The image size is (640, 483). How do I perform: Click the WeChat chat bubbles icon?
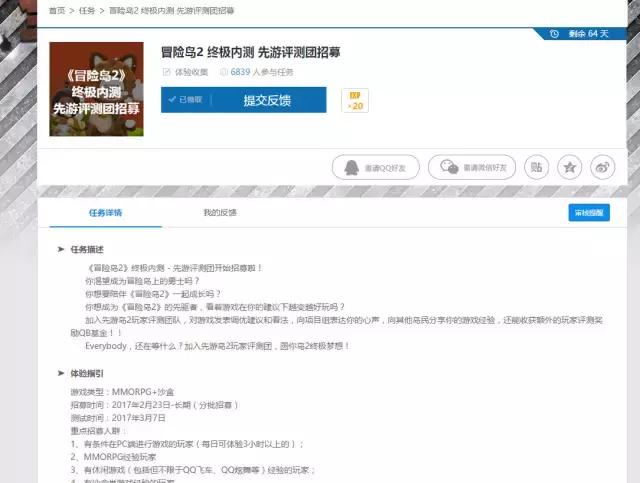[449, 167]
